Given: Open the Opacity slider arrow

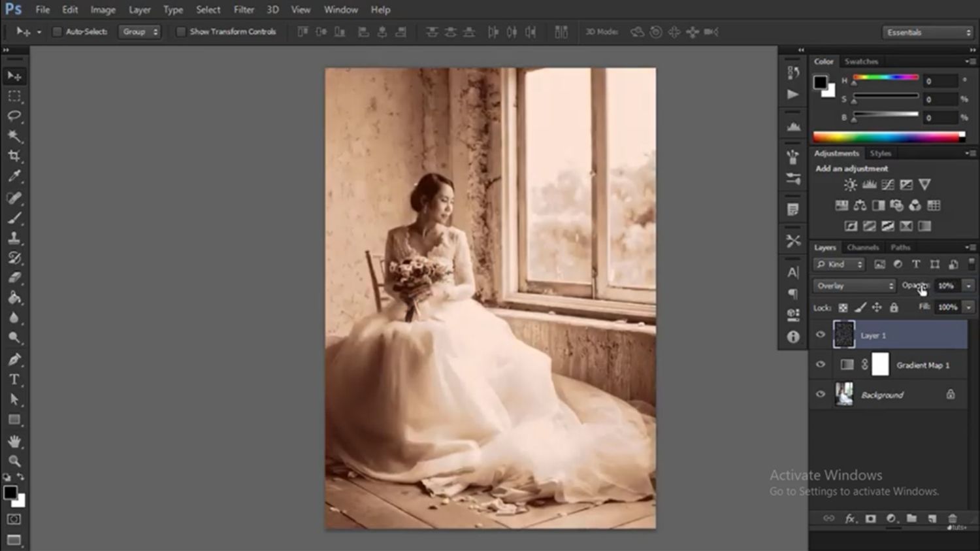Looking at the screenshot, I should click(x=968, y=286).
